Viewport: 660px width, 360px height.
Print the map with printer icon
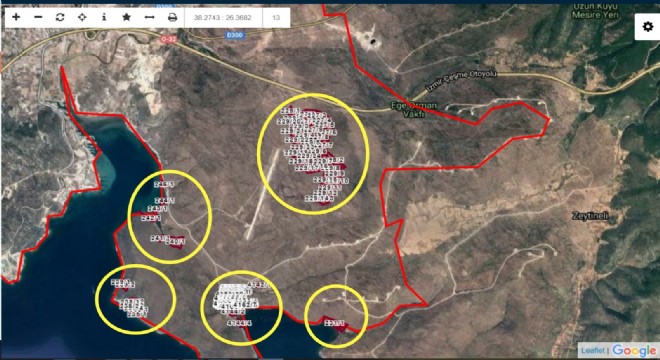[173, 17]
